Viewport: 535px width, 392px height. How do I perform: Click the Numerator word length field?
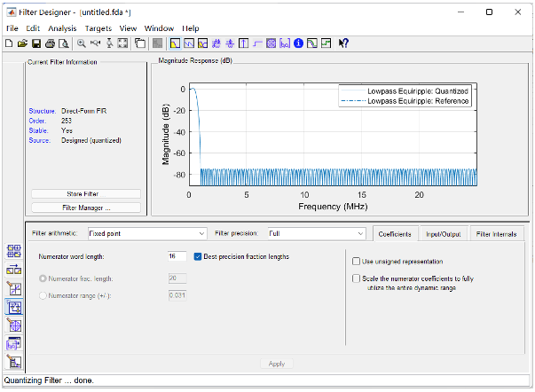[x=177, y=256]
